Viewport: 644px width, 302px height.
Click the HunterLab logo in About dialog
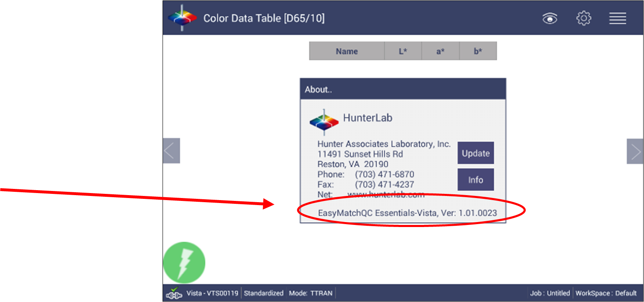coord(324,122)
